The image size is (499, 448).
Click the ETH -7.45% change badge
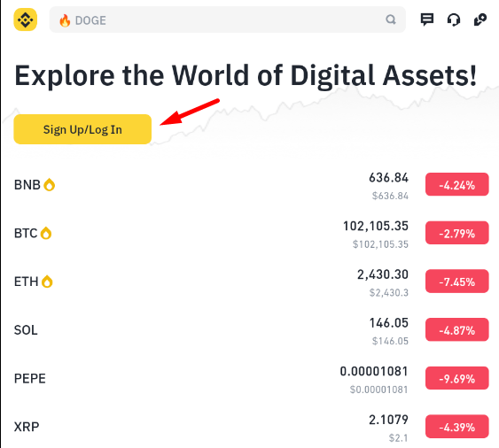456,282
